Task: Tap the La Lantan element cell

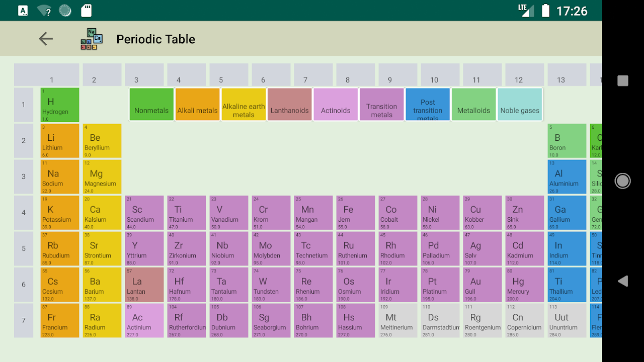Action: pos(144,285)
